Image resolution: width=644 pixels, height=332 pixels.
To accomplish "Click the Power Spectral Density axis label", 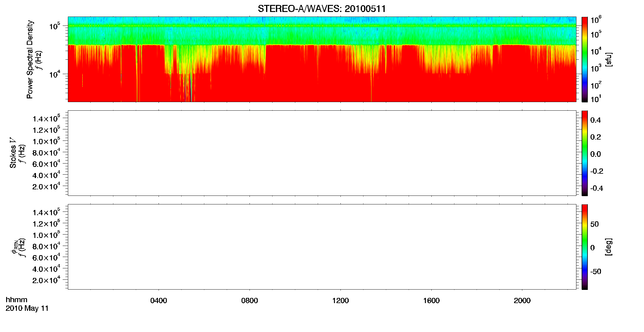I will click(x=30, y=59).
